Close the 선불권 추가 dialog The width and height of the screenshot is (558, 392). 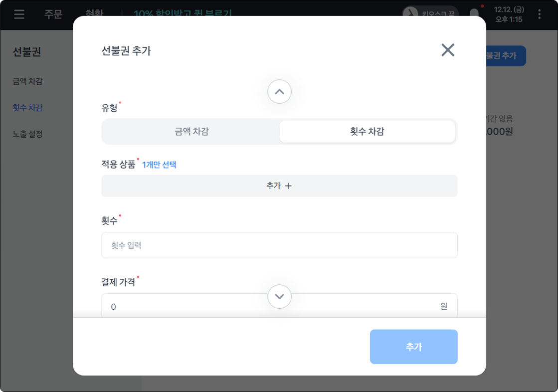point(447,50)
